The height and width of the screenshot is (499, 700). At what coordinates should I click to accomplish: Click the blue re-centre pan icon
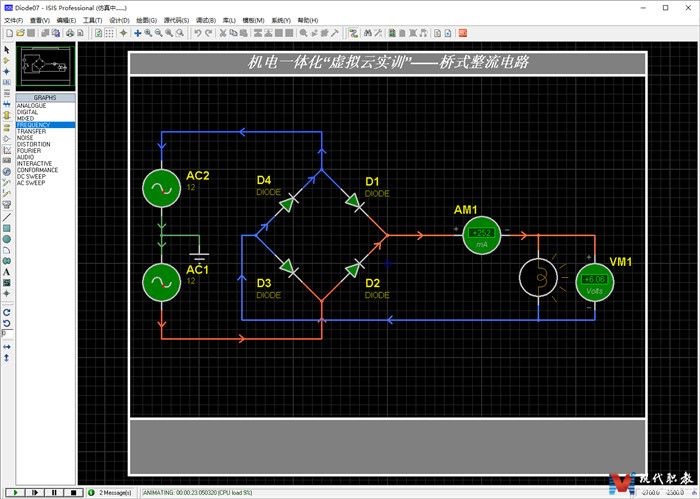[138, 33]
